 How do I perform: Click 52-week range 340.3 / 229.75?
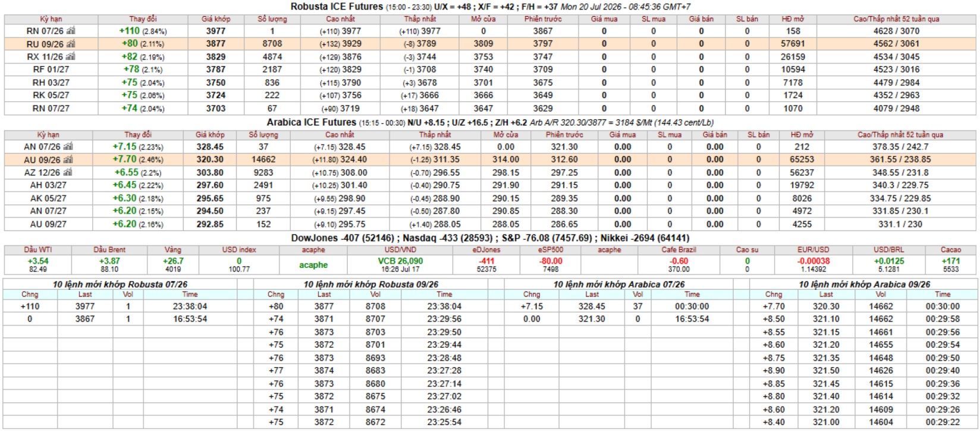point(900,186)
